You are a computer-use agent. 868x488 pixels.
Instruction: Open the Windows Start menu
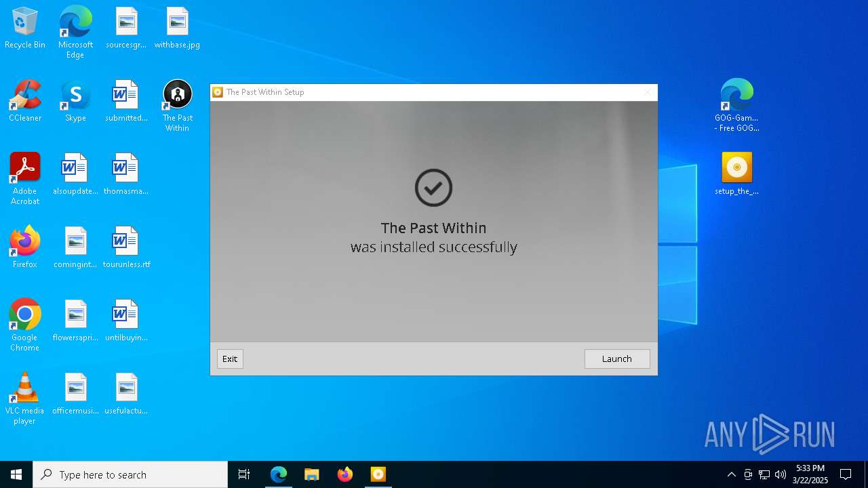(x=16, y=474)
